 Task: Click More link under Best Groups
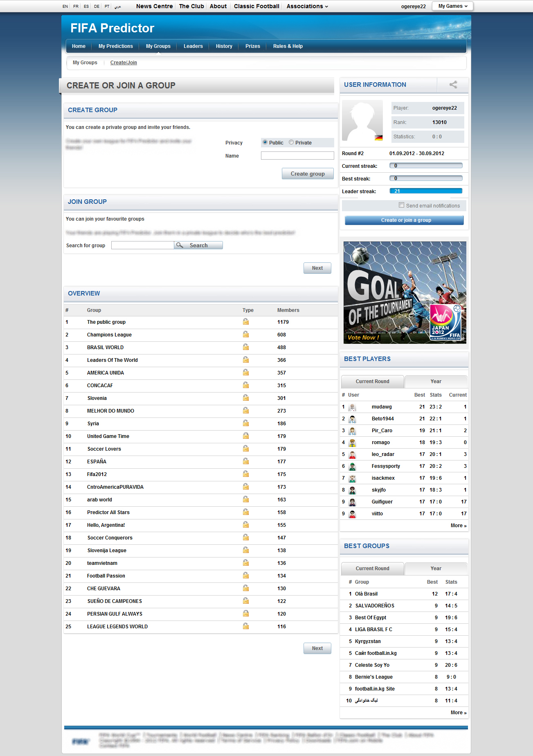click(x=459, y=713)
